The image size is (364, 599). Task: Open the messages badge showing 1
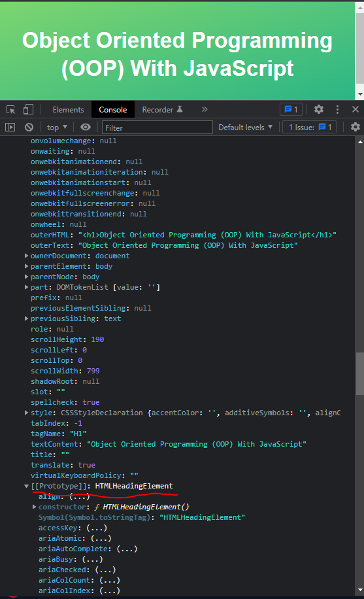click(x=291, y=110)
